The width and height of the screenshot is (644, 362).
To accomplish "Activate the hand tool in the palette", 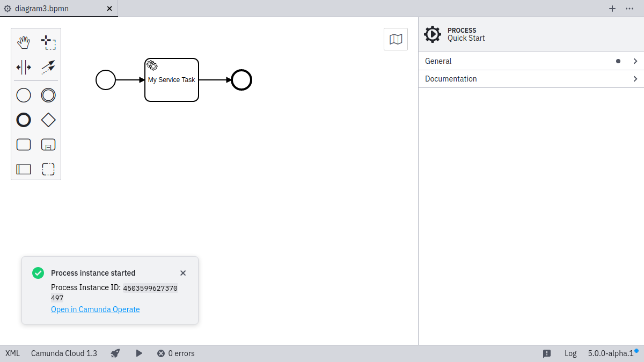I will click(x=24, y=41).
